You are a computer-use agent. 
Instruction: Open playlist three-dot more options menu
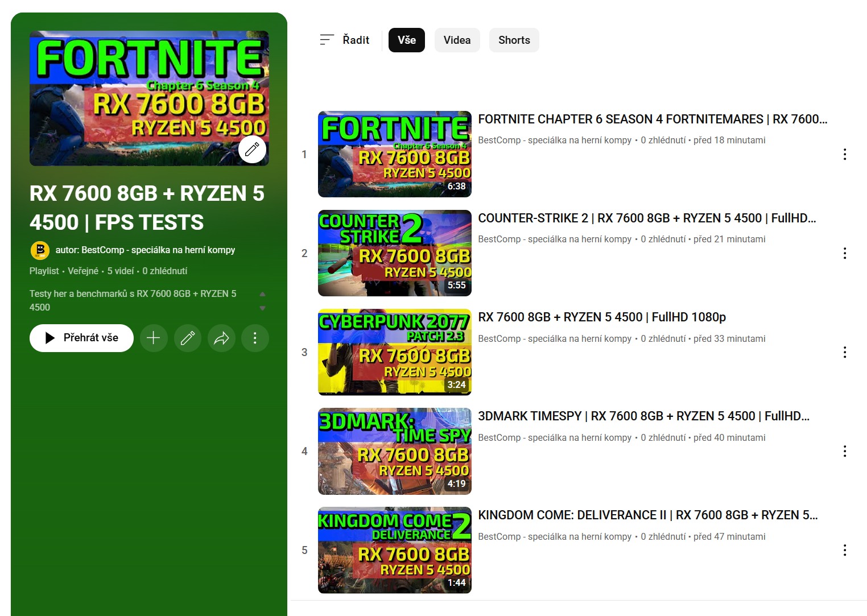click(255, 338)
